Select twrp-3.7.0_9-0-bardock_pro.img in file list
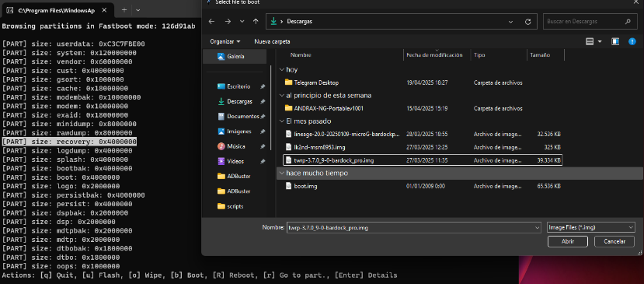 coord(423,160)
